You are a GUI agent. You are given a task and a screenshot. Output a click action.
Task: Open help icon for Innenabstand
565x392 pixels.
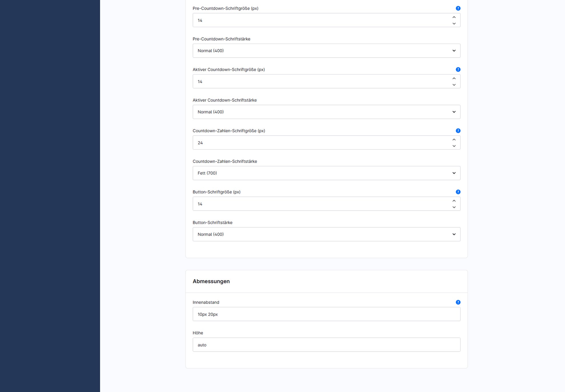pyautogui.click(x=458, y=302)
